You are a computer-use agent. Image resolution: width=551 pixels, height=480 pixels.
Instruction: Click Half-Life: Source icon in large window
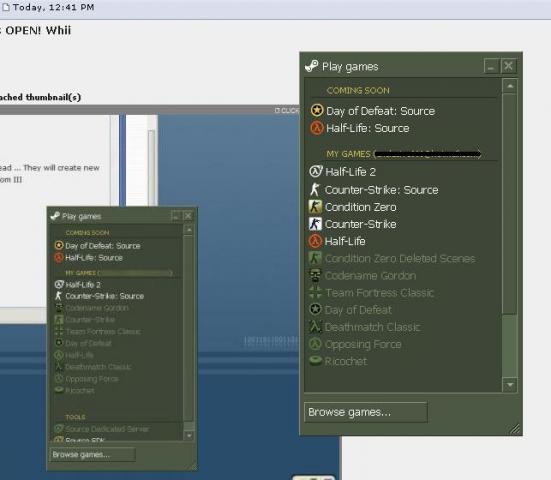click(317, 128)
